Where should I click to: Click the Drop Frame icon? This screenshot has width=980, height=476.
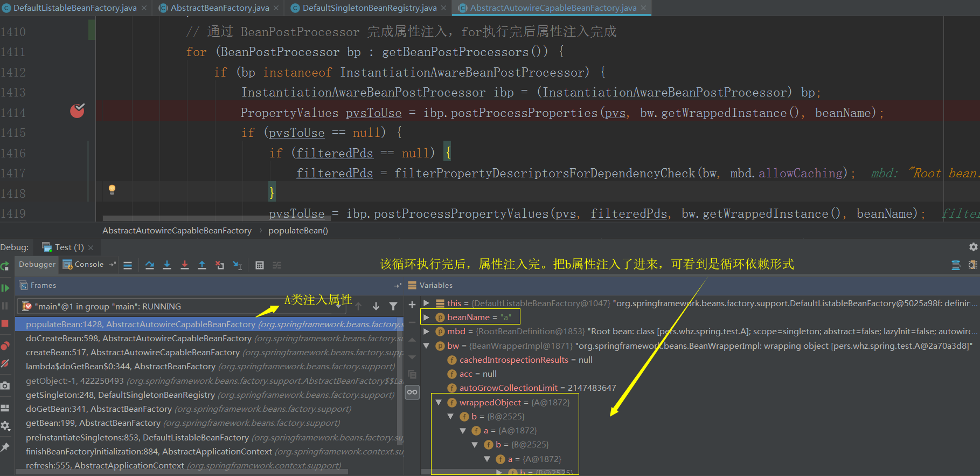tap(220, 265)
